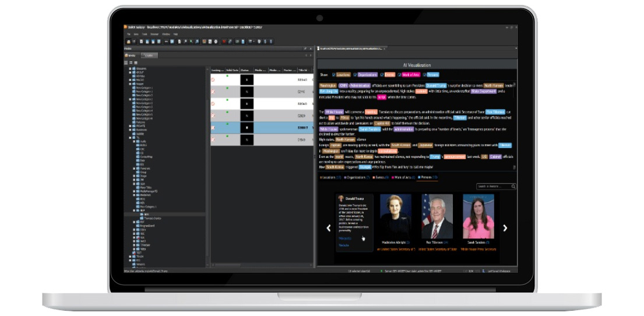
Task: Uncheck the Work of Arts show checkbox
Action: coord(400,75)
